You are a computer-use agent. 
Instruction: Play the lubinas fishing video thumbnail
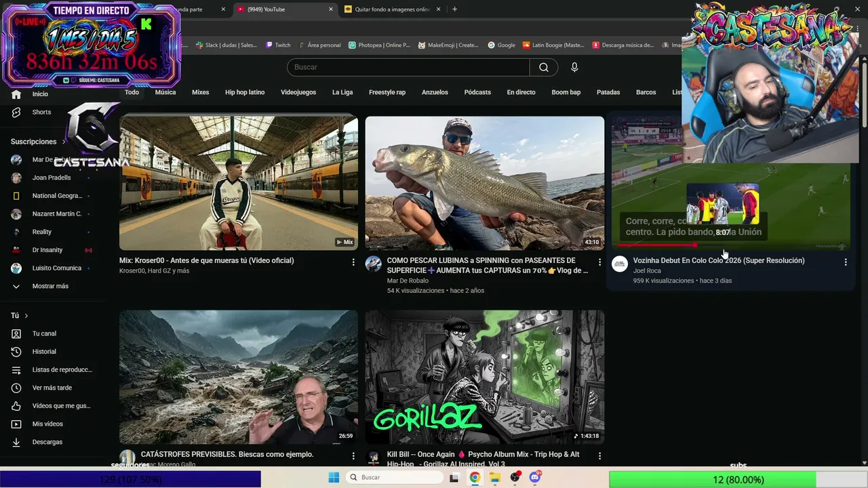pyautogui.click(x=485, y=183)
